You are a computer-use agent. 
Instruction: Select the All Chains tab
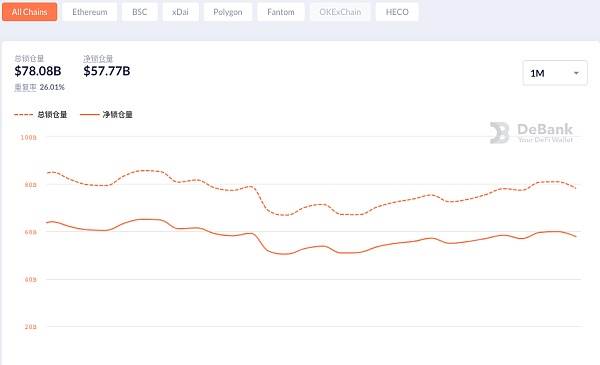[x=29, y=12]
